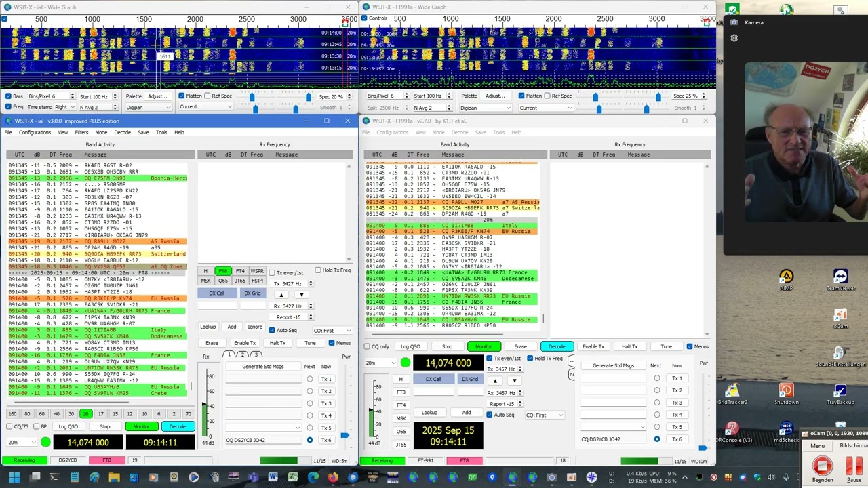Open the Tools menu in left WSJT-X

click(x=161, y=132)
